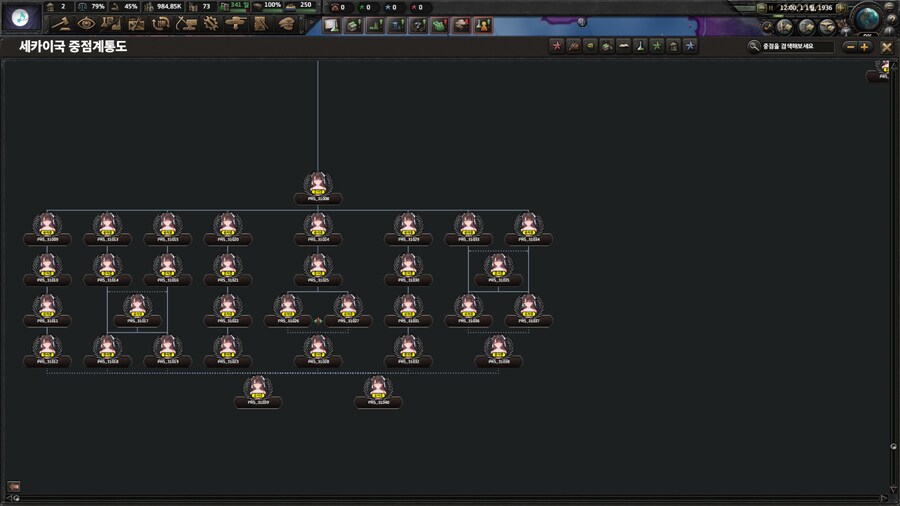
Task: Toggle the flask research focus filter
Action: coord(640,46)
